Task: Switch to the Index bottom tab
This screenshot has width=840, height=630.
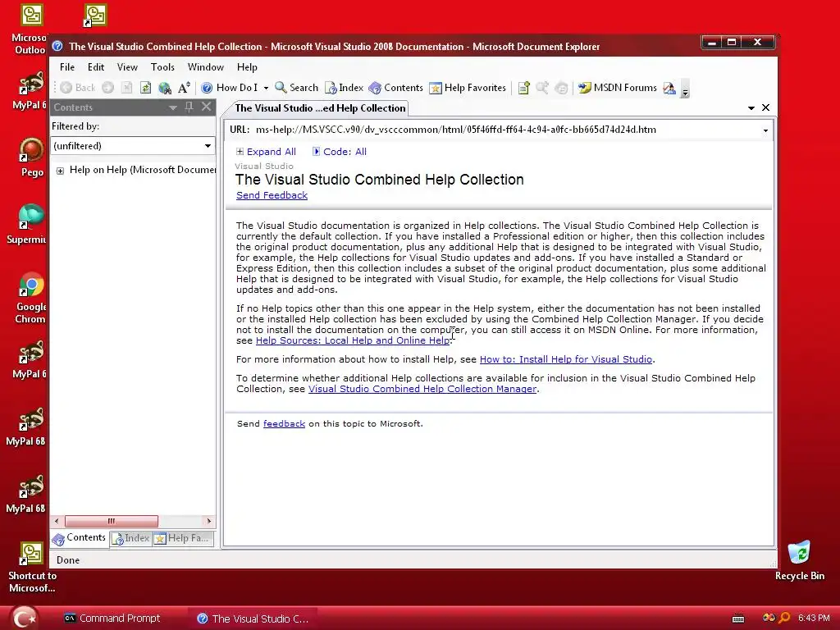Action: click(x=131, y=538)
